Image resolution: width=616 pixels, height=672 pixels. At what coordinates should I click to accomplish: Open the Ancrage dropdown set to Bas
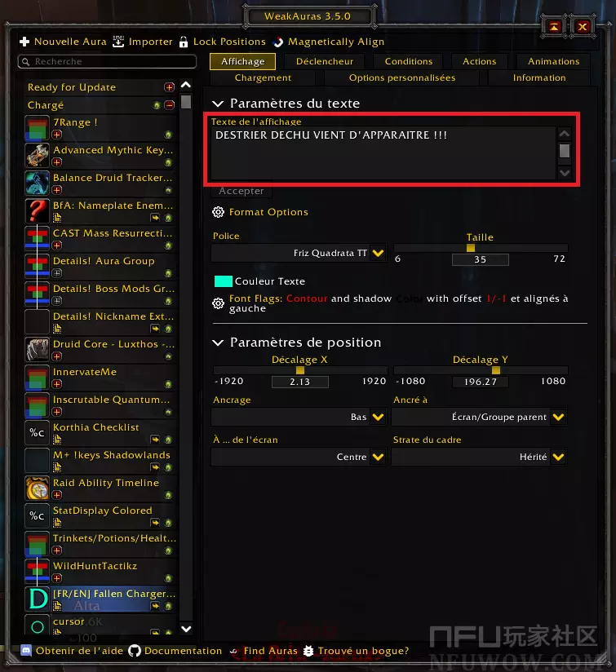pyautogui.click(x=299, y=417)
